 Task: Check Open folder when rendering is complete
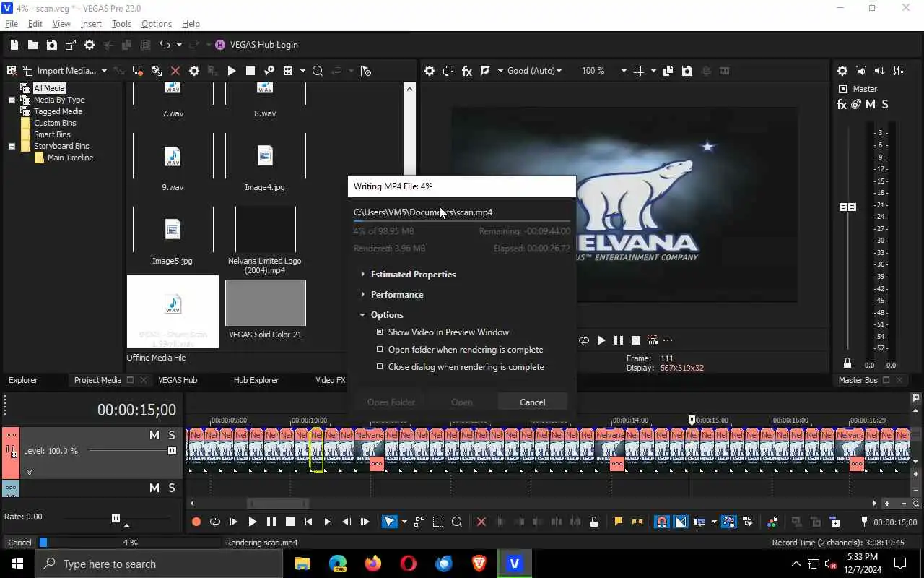380,350
